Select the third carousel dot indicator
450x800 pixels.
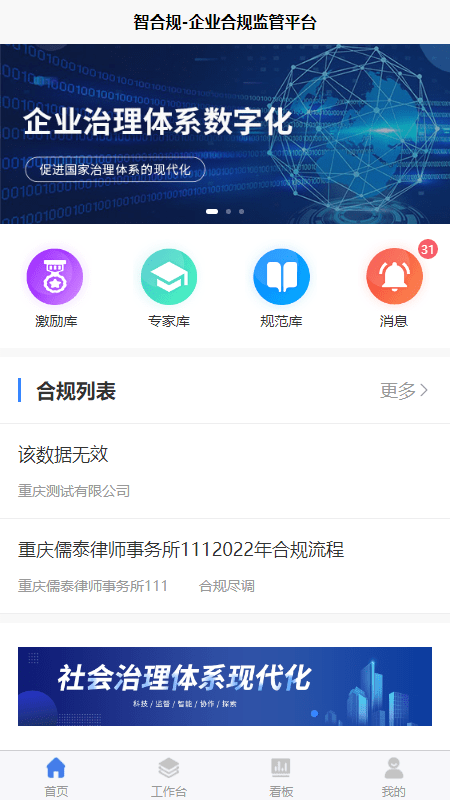241,211
